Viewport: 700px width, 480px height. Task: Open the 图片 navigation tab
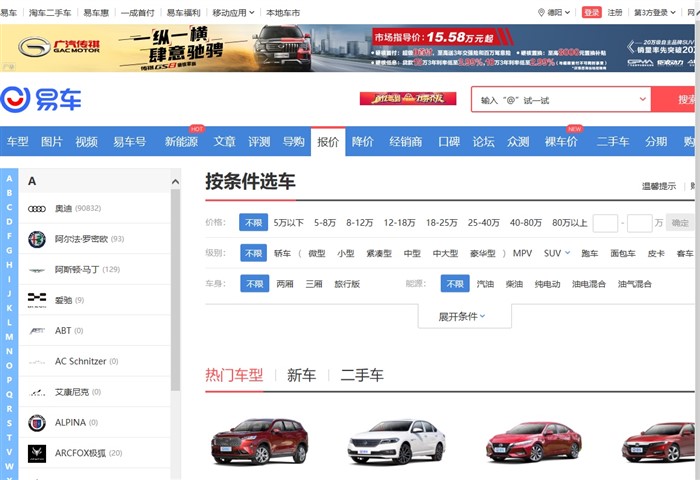tap(52, 142)
